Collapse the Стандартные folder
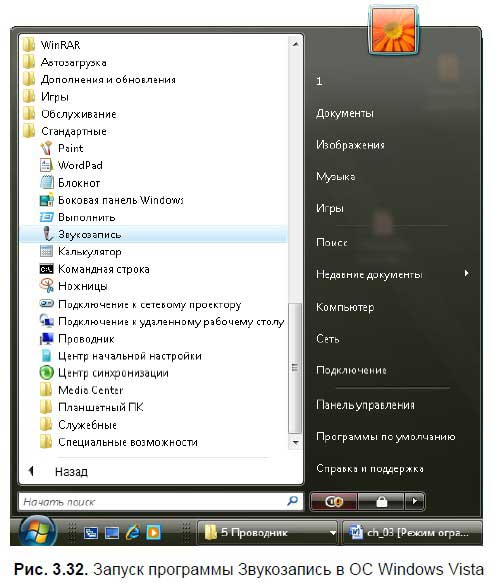The image size is (495, 583). pos(73,131)
